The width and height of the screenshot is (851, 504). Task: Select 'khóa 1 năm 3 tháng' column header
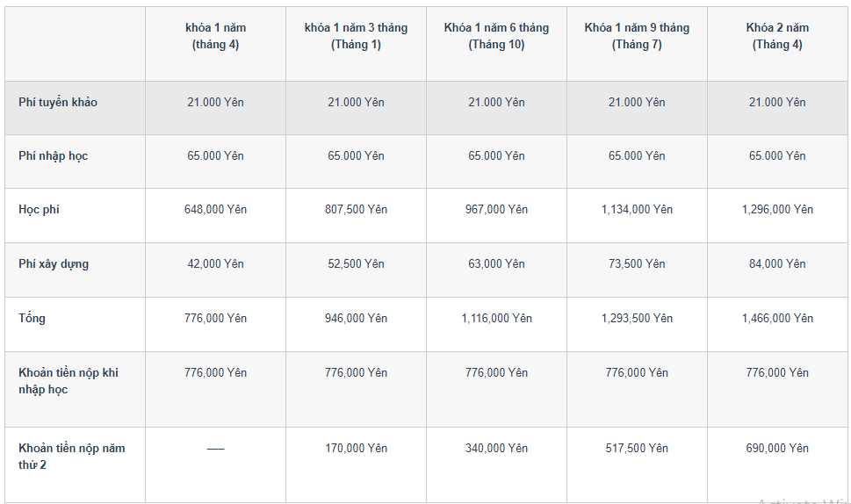coord(356,36)
